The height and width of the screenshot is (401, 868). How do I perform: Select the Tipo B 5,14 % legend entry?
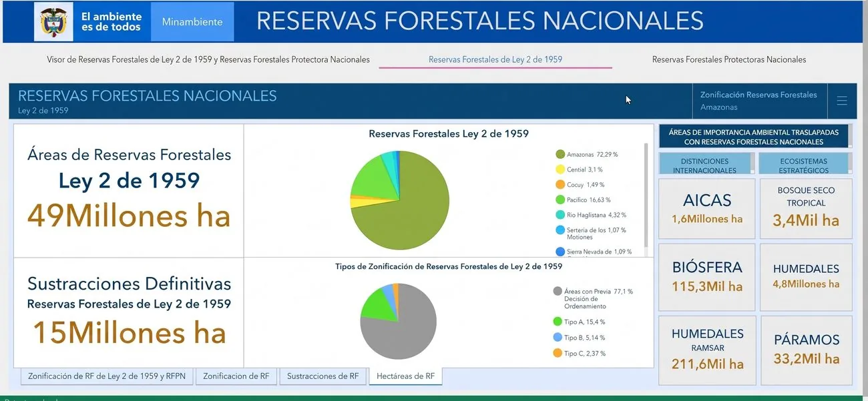pyautogui.click(x=579, y=338)
